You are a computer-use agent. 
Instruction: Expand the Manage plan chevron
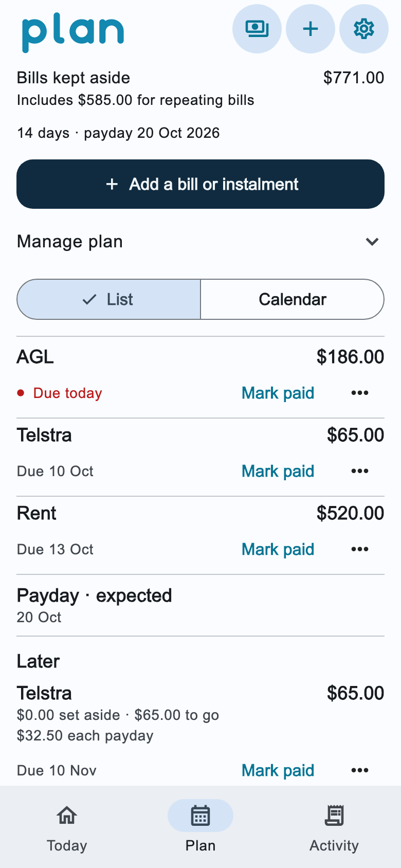pyautogui.click(x=372, y=242)
